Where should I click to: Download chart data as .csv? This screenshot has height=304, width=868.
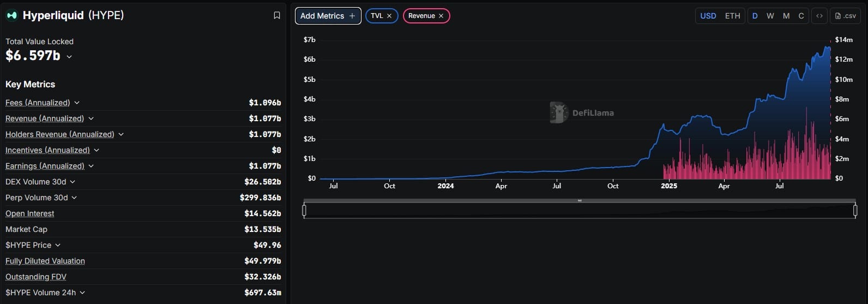846,16
